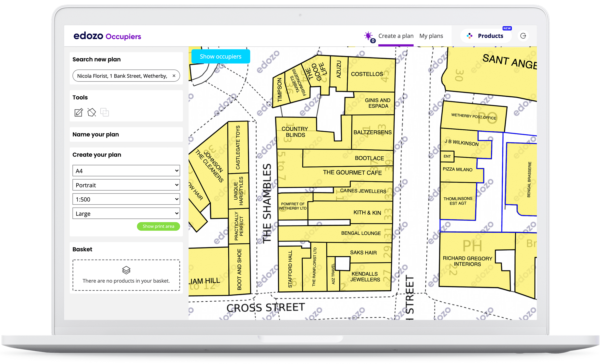Select THE RAINFLORIST LTD unit
Screen dimensions: 604x364
tap(314, 267)
